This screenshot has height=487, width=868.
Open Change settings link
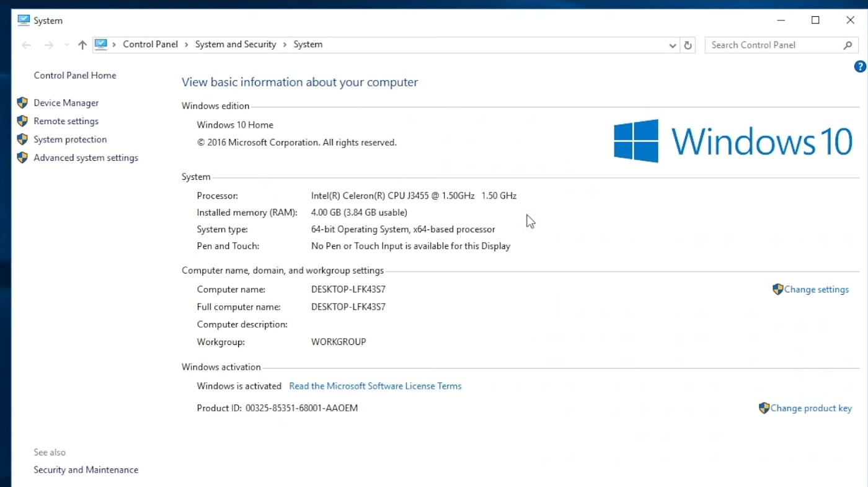(x=817, y=290)
